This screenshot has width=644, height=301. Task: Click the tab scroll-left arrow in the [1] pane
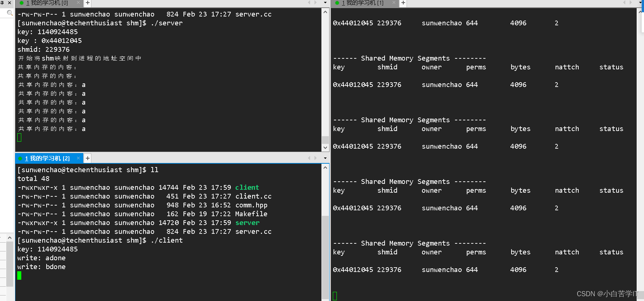point(625,3)
